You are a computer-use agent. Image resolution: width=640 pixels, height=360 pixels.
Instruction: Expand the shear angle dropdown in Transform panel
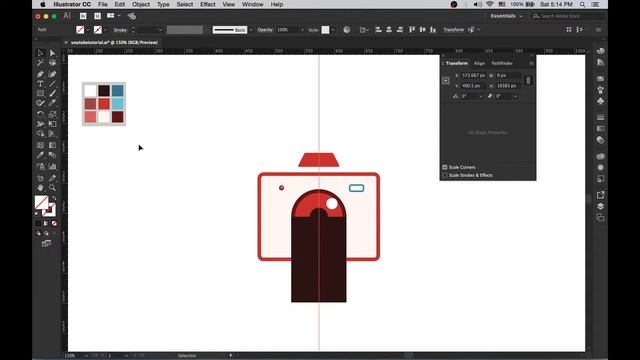click(515, 96)
